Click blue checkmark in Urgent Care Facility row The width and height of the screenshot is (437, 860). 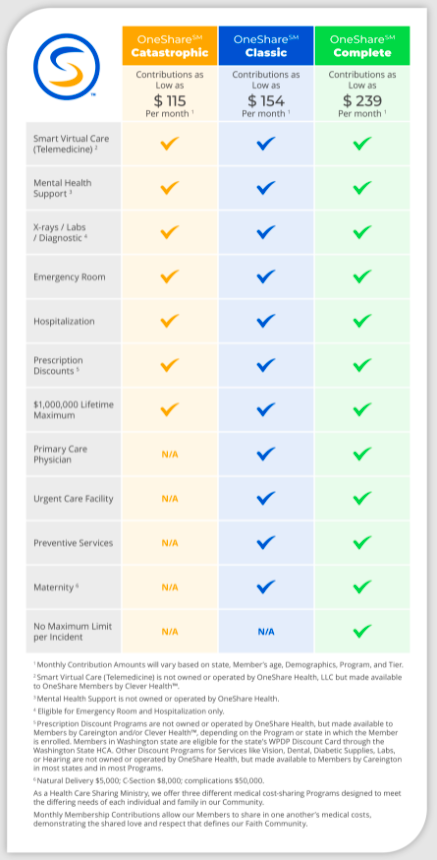point(266,499)
